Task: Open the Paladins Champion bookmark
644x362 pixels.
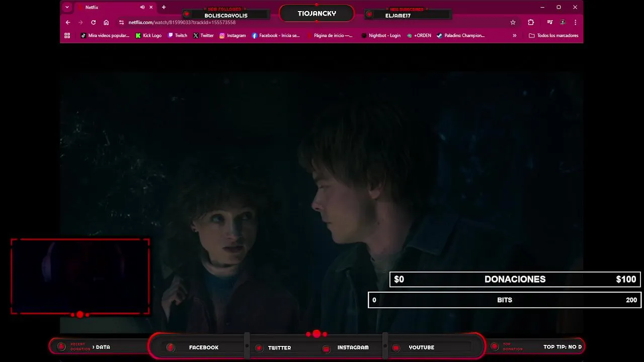Action: pyautogui.click(x=460, y=36)
